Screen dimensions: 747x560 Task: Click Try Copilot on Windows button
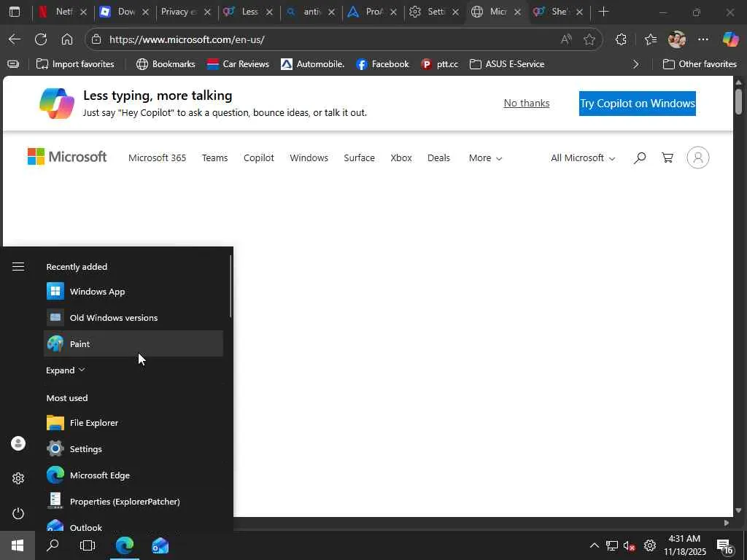point(638,104)
